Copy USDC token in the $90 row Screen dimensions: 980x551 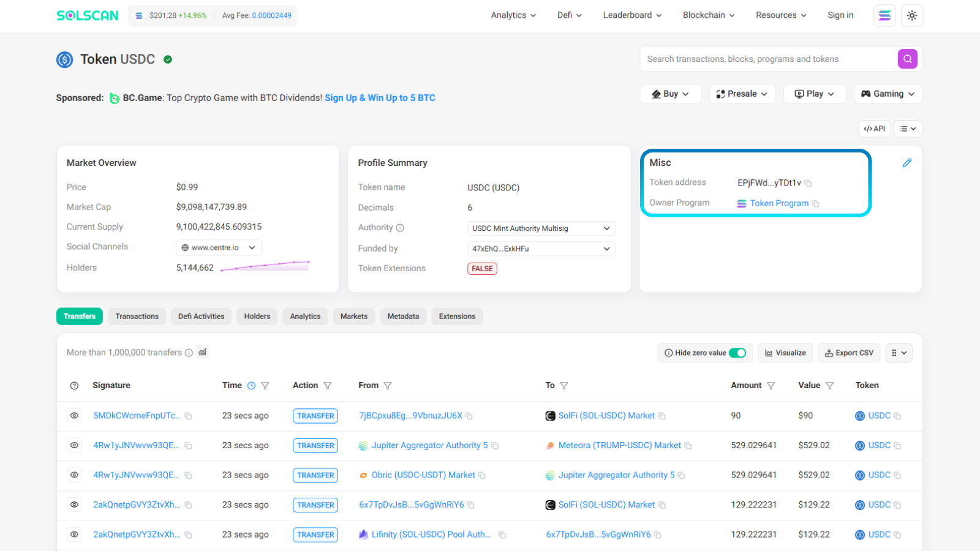click(x=897, y=416)
